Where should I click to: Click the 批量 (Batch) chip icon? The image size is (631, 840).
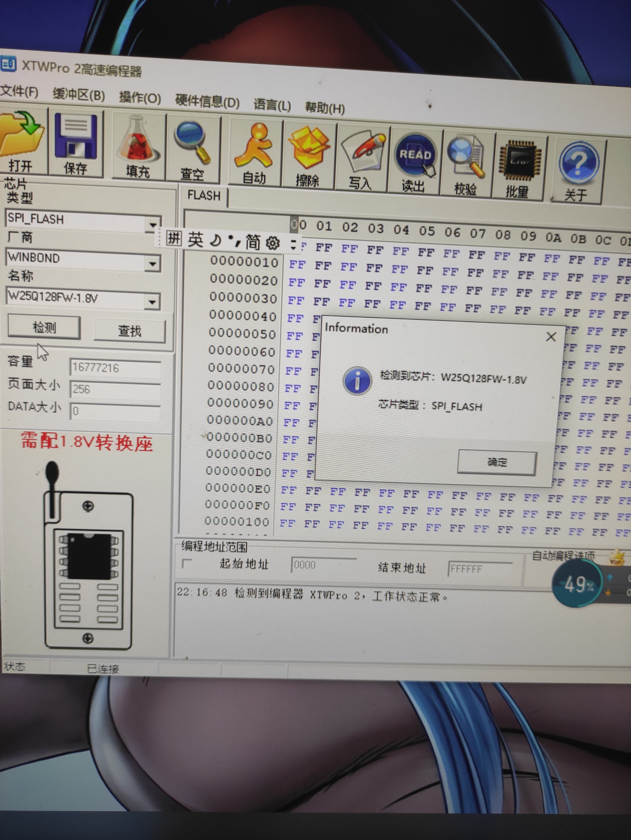coord(519,169)
